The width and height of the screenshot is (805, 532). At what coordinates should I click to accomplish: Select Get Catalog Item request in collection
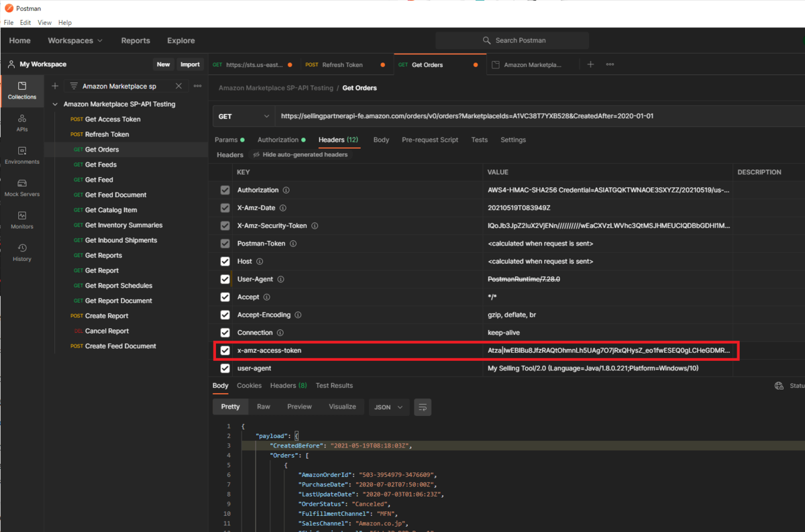(x=111, y=210)
